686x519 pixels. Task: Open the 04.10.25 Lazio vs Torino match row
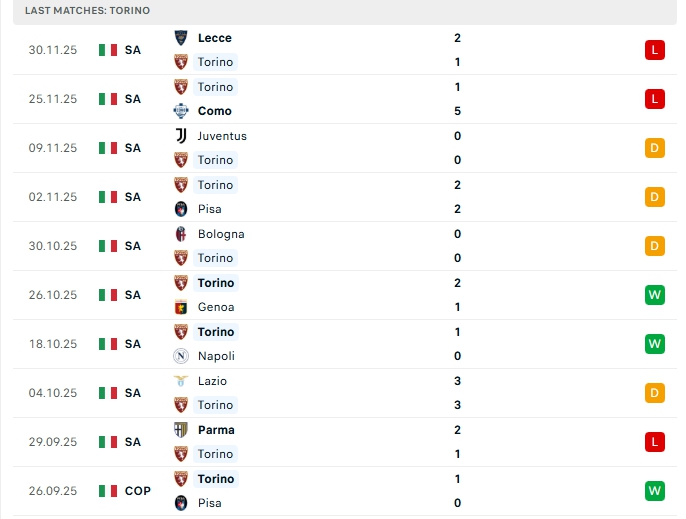pos(340,393)
